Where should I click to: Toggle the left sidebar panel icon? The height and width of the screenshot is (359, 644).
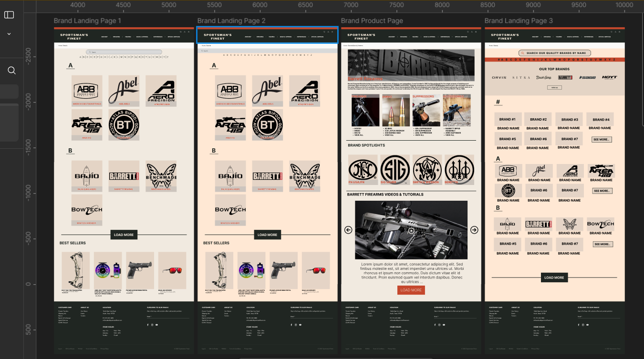(9, 15)
